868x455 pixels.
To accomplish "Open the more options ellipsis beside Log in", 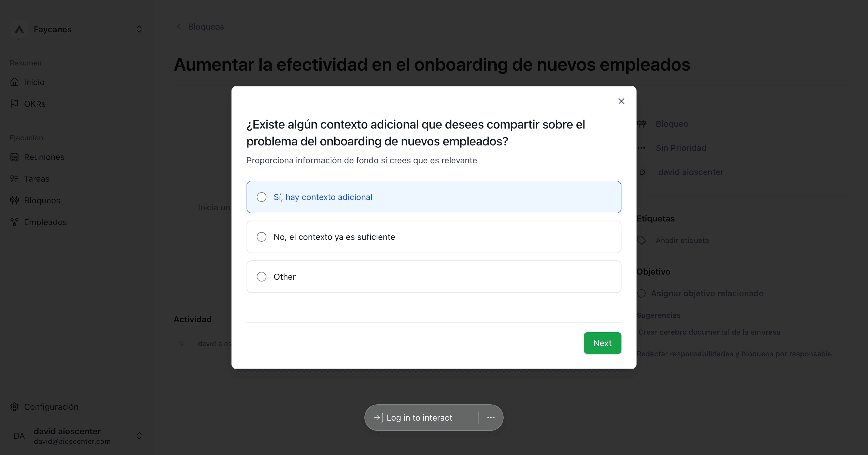I will (x=491, y=418).
